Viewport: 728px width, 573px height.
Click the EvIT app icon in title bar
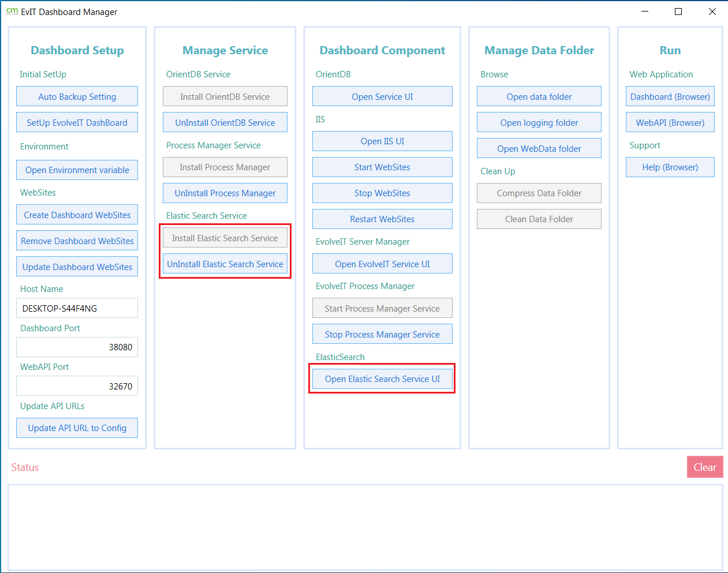coord(12,12)
